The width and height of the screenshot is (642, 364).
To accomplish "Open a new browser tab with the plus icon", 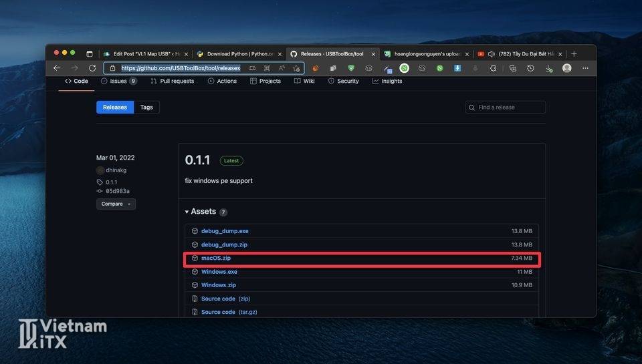I will click(x=574, y=54).
